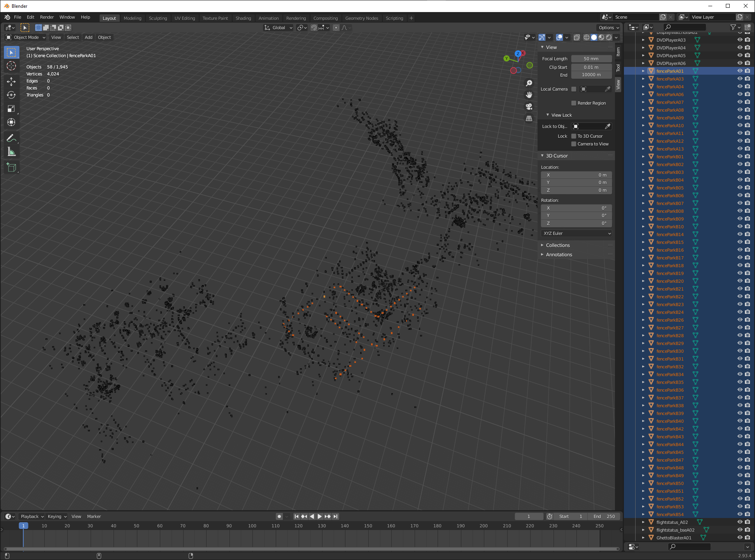Viewport: 755px width, 560px height.
Task: Open the Keying popover in timeline
Action: [x=57, y=516]
